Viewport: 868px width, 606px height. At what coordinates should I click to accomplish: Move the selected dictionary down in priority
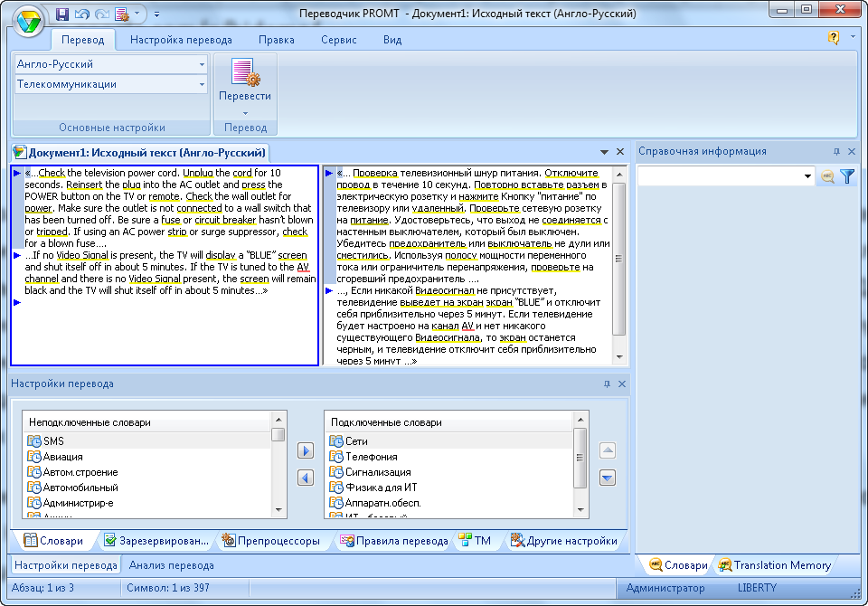point(608,478)
